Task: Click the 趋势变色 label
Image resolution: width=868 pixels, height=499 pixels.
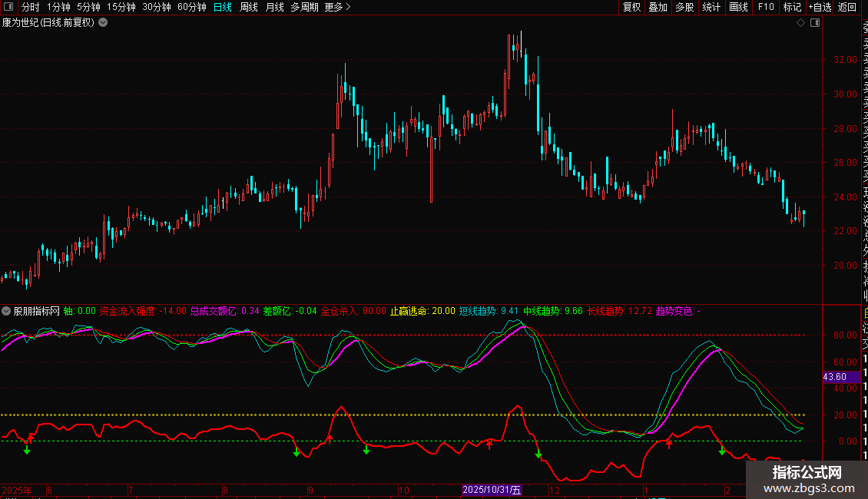Action: pos(678,311)
